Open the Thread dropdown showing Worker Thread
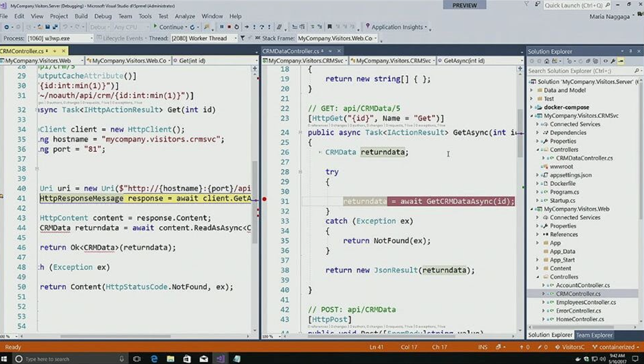 (x=203, y=38)
